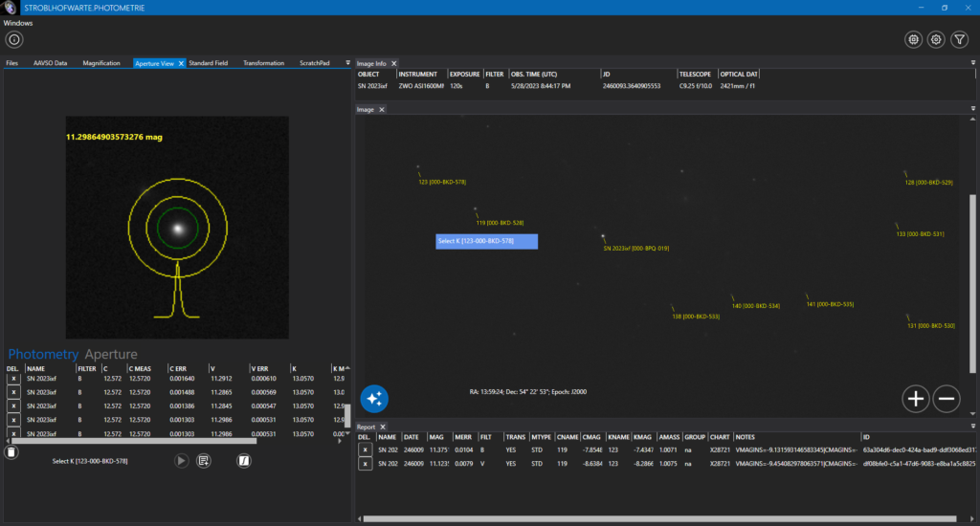Click the blue sparkle stars button
Screen dimensions: 980x526
(374, 399)
